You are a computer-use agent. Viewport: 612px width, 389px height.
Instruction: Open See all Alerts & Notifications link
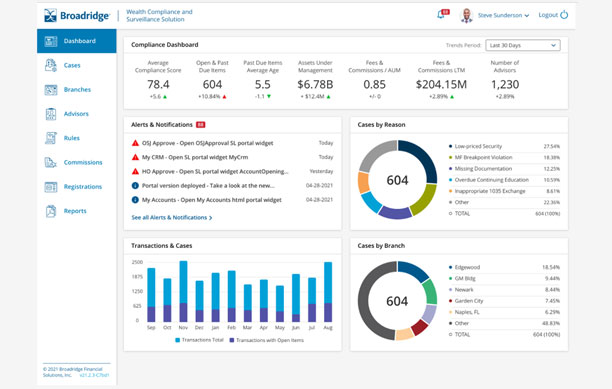tap(172, 217)
